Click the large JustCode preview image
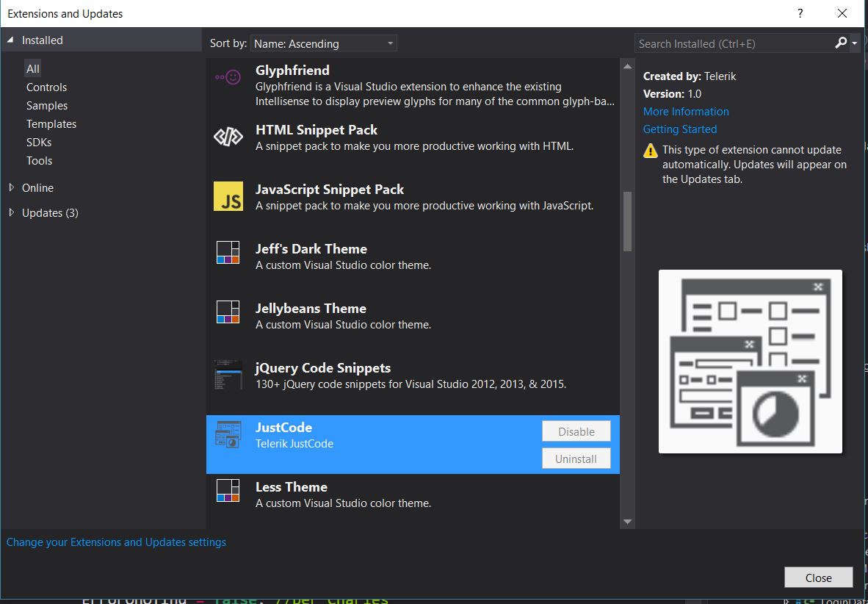Viewport: 868px width, 604px height. [x=750, y=362]
